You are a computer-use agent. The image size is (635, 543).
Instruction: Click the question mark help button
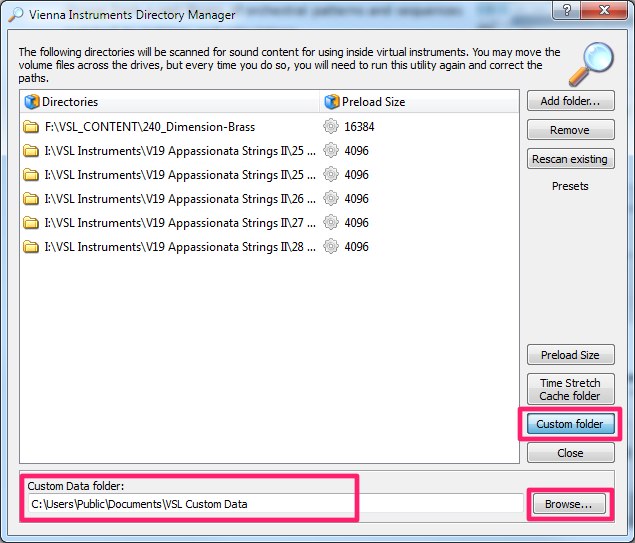(x=566, y=10)
